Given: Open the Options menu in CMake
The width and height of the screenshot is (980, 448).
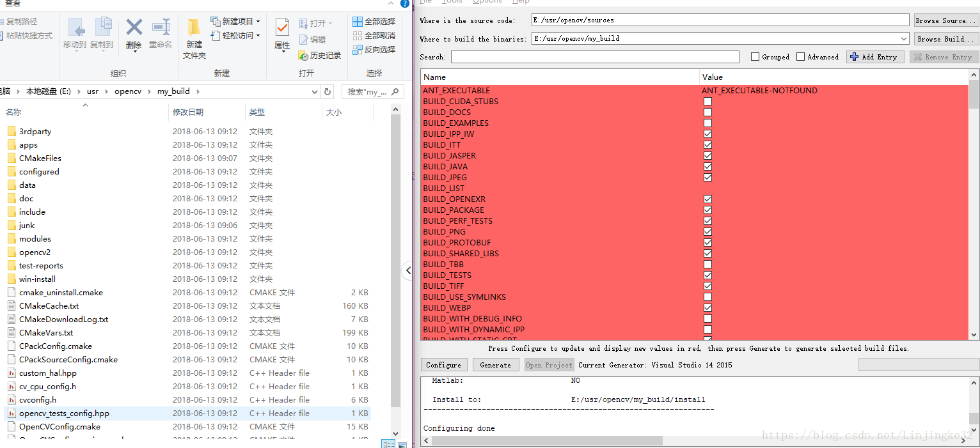Looking at the screenshot, I should pyautogui.click(x=487, y=2).
